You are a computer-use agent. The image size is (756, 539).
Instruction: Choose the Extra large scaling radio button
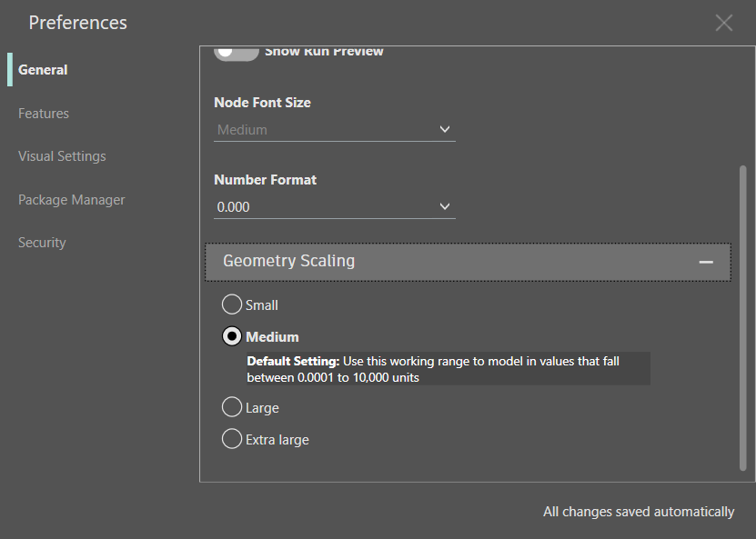232,439
